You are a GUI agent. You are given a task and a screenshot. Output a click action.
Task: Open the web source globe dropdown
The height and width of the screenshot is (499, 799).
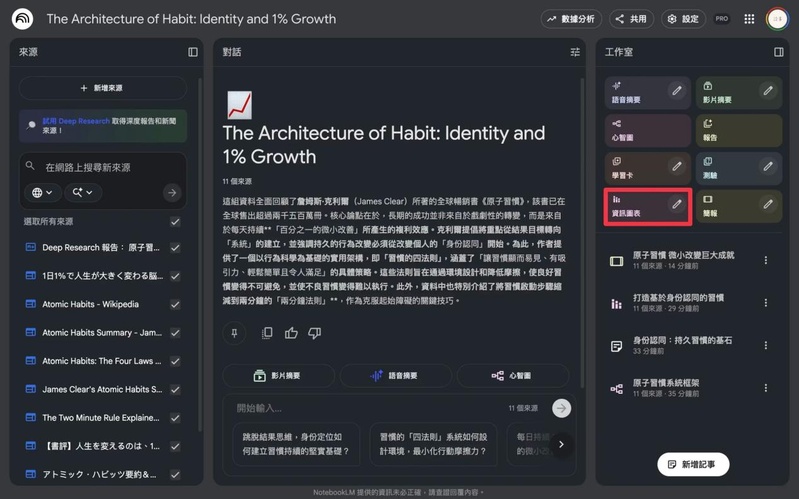click(43, 193)
